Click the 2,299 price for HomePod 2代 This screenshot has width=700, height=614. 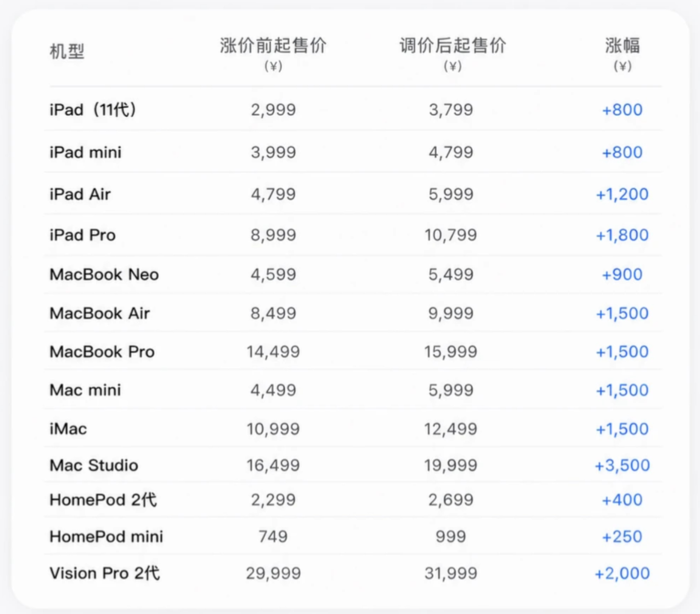[273, 500]
